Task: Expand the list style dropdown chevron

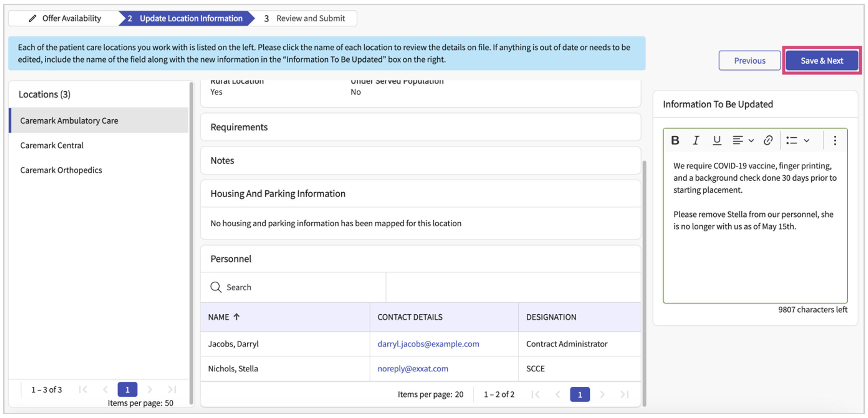Action: [x=806, y=141]
